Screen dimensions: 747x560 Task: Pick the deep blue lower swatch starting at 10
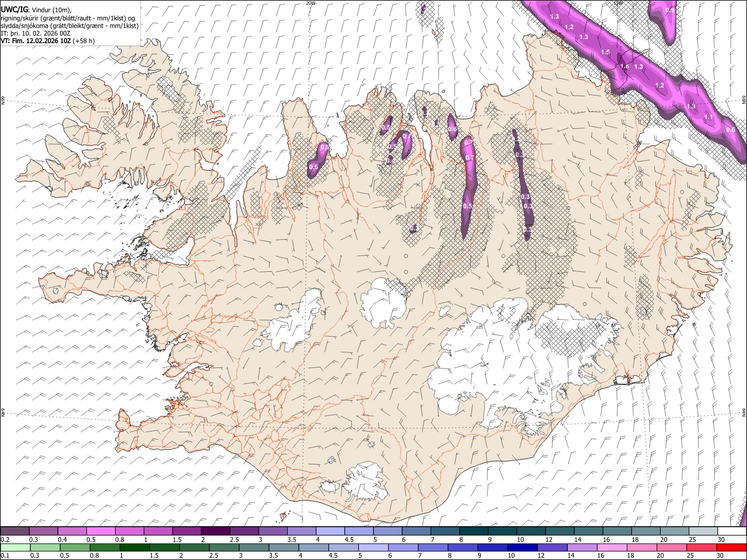(x=522, y=547)
